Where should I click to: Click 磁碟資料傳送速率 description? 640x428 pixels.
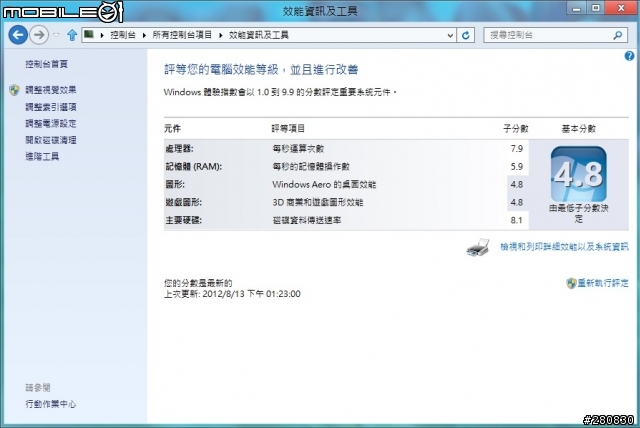pos(307,220)
